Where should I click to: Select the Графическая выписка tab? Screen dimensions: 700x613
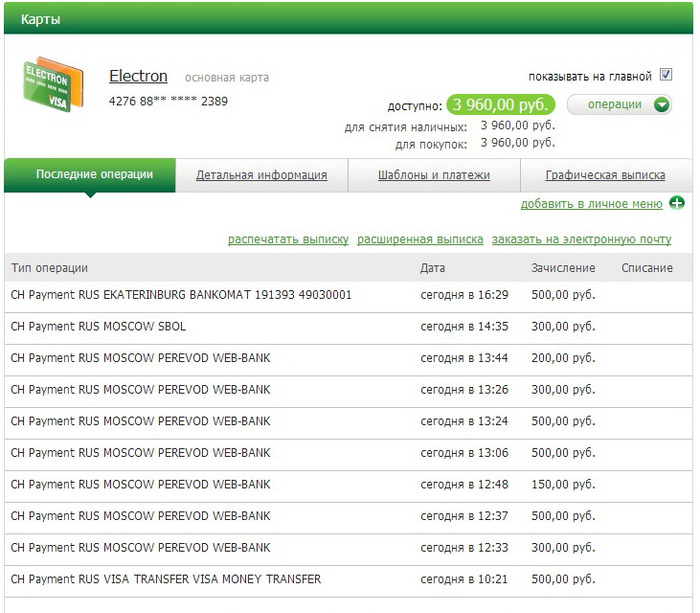(605, 175)
